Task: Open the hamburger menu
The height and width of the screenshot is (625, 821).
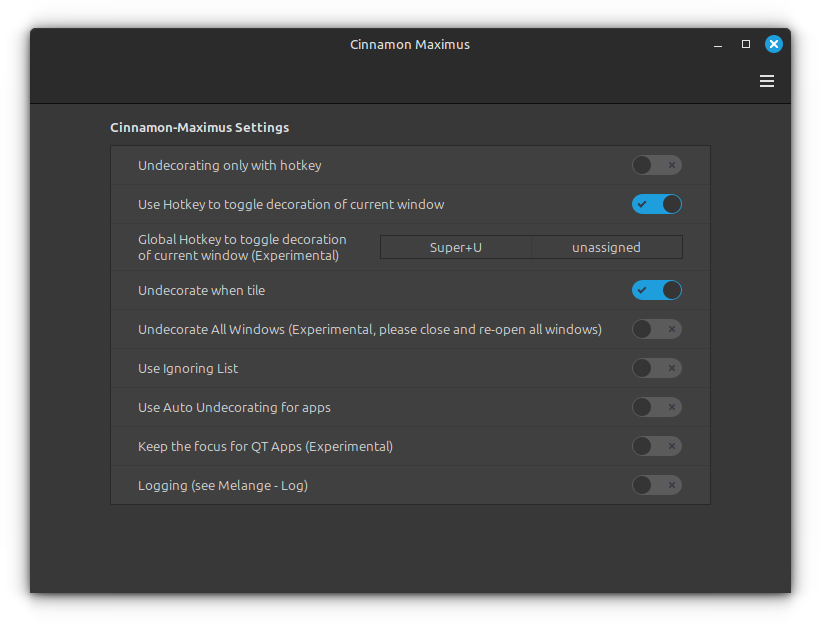Action: 767,81
